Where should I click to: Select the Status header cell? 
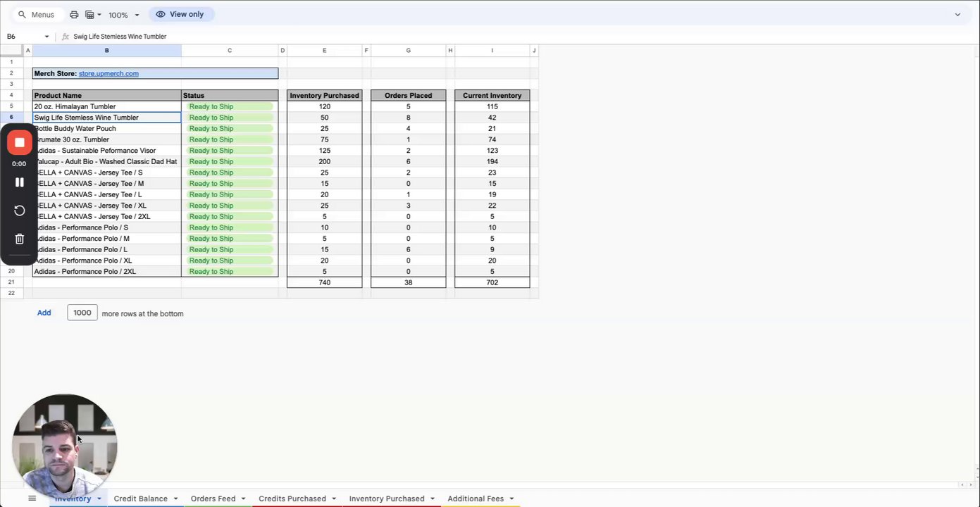click(x=230, y=96)
